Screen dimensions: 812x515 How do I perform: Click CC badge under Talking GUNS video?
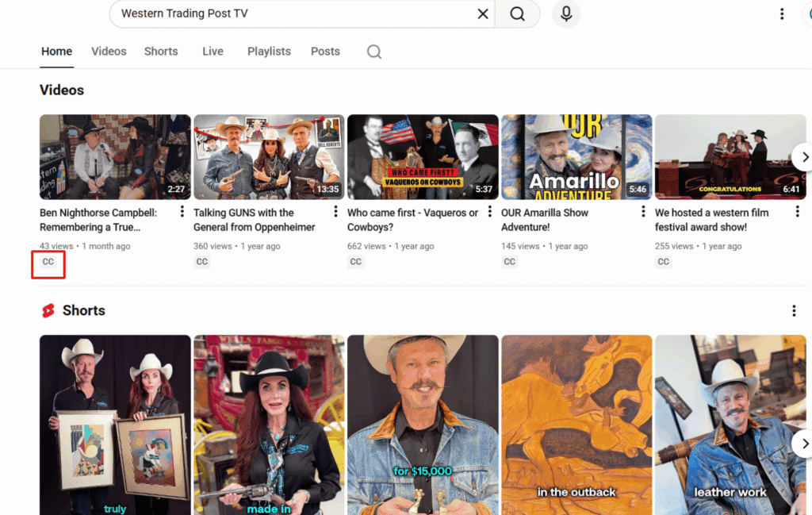coord(202,262)
